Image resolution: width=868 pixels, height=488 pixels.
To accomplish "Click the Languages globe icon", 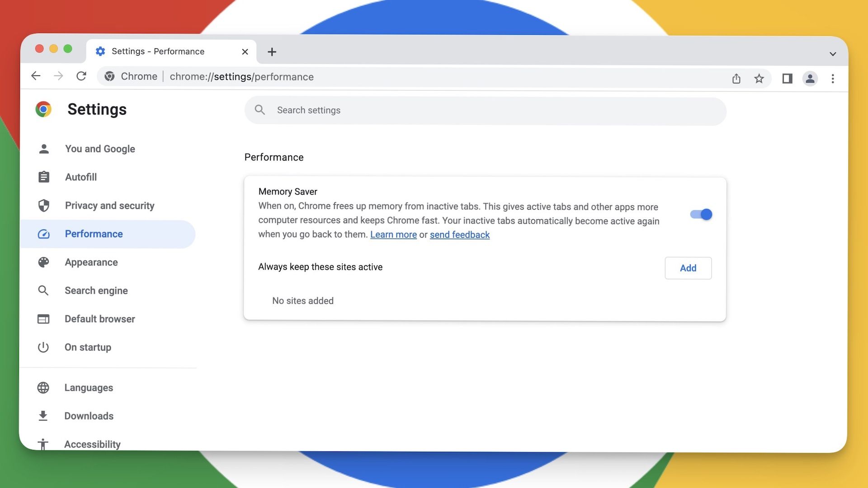I will coord(43,388).
